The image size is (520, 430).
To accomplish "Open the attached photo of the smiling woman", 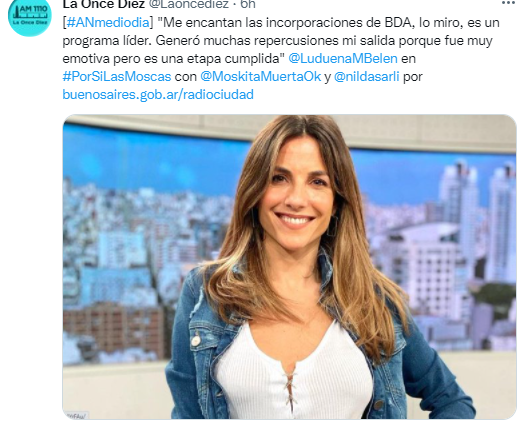I will coord(289,267).
